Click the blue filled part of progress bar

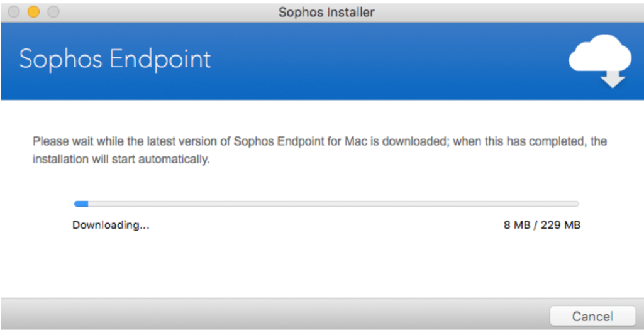tap(81, 204)
